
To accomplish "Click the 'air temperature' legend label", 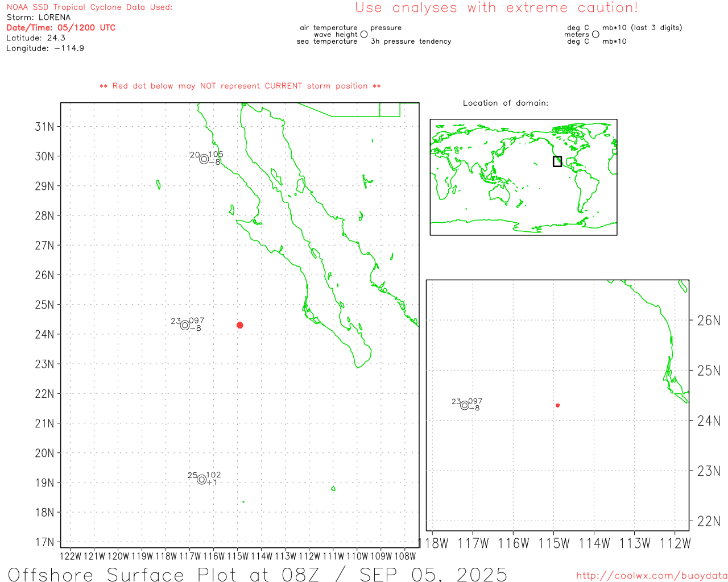I will click(x=329, y=28).
